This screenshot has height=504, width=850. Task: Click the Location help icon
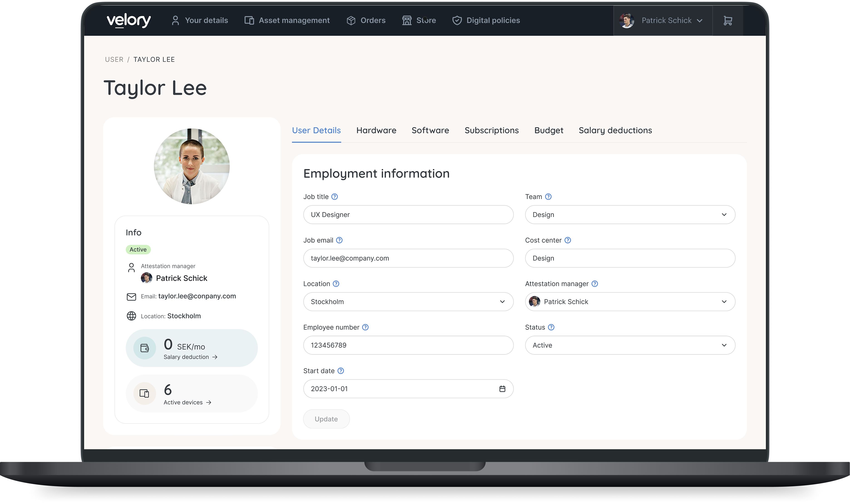coord(336,284)
